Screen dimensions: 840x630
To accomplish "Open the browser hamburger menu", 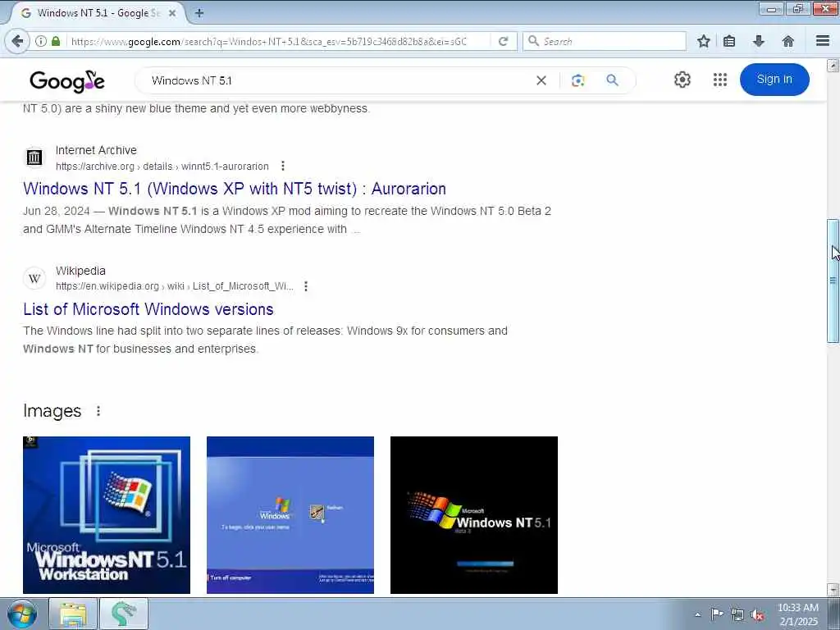I will coord(823,41).
